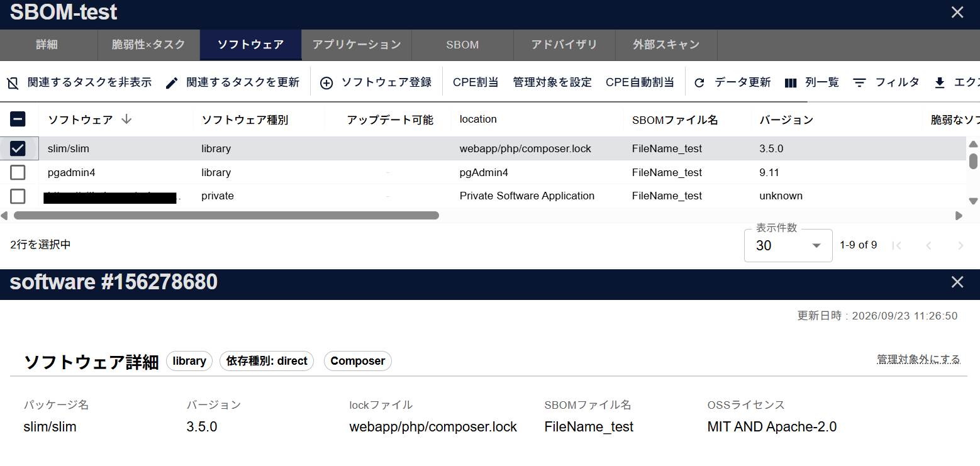Screen dimensions: 980x466
Task: Click the pencil icon for updating related tasks
Action: click(x=172, y=83)
